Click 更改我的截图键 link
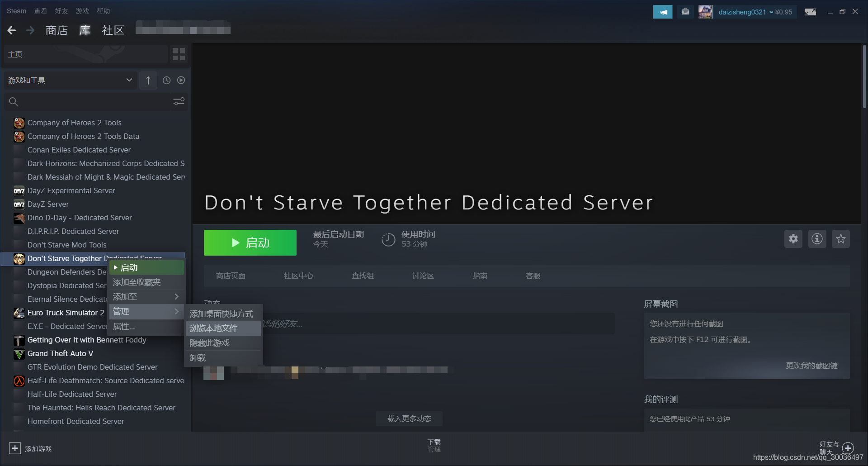Image resolution: width=868 pixels, height=466 pixels. [811, 366]
